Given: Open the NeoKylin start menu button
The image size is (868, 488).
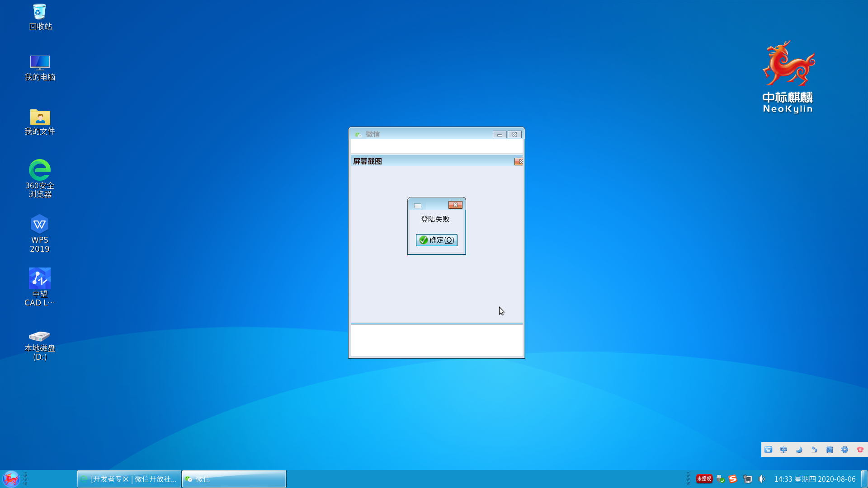Looking at the screenshot, I should (11, 479).
